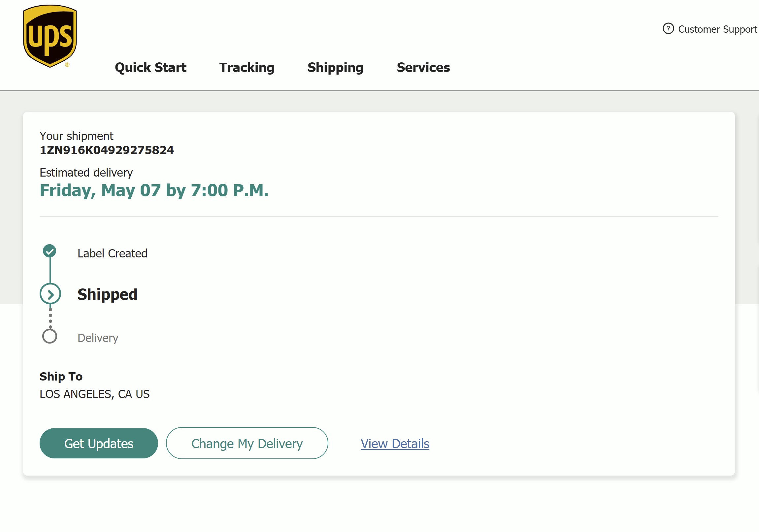Screen dimensions: 759x532
Task: Open the Services navigation item
Action: point(423,67)
